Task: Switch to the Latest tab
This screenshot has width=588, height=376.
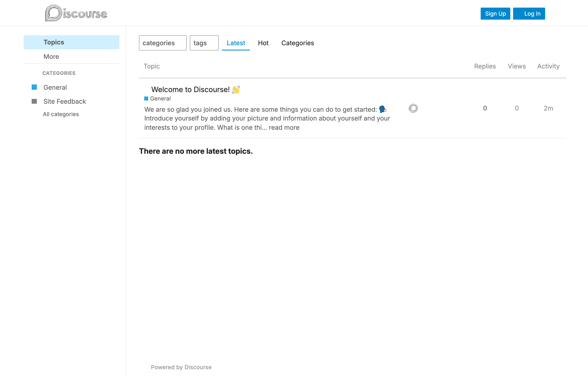Action: [236, 43]
